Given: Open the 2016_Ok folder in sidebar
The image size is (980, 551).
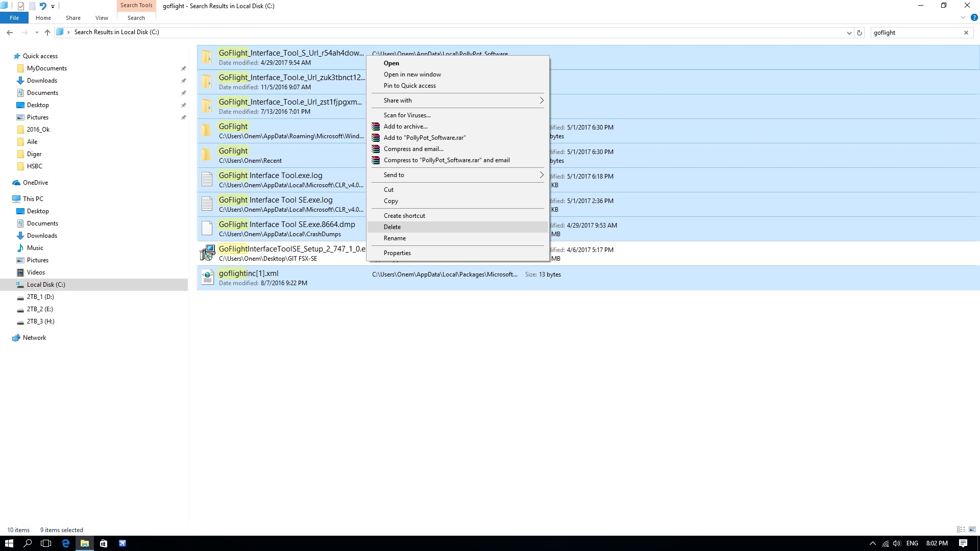Looking at the screenshot, I should 38,130.
